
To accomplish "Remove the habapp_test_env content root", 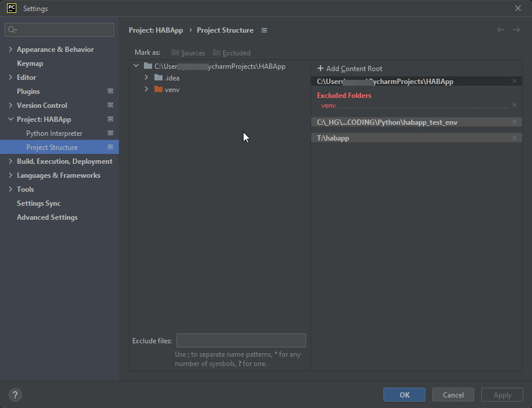I will pyautogui.click(x=514, y=122).
